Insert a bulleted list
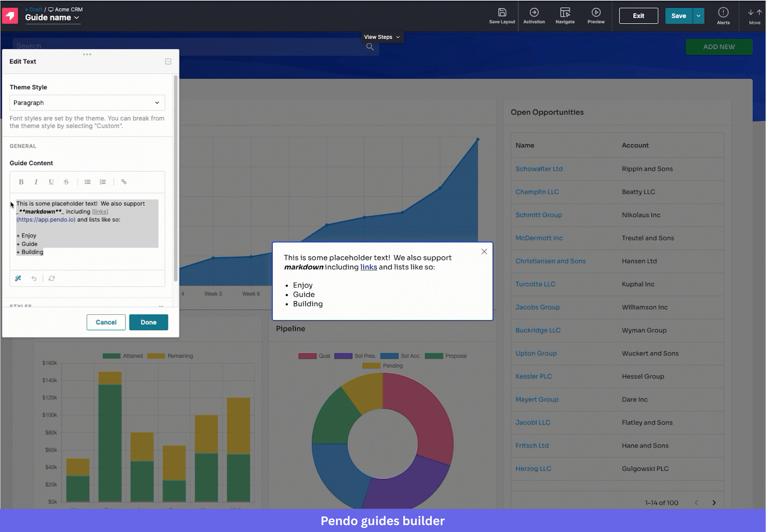The height and width of the screenshot is (532, 766). (87, 182)
